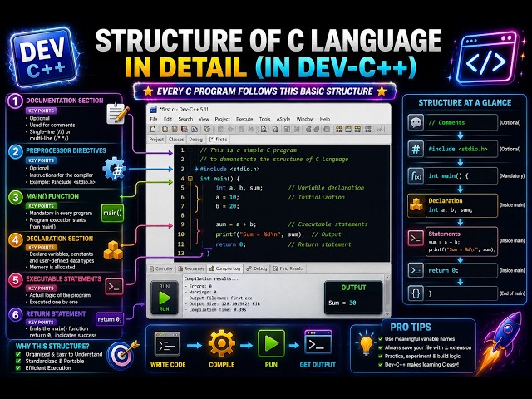Click 'return 0;' on editor line 12
The height and width of the screenshot is (399, 532).
(230, 244)
